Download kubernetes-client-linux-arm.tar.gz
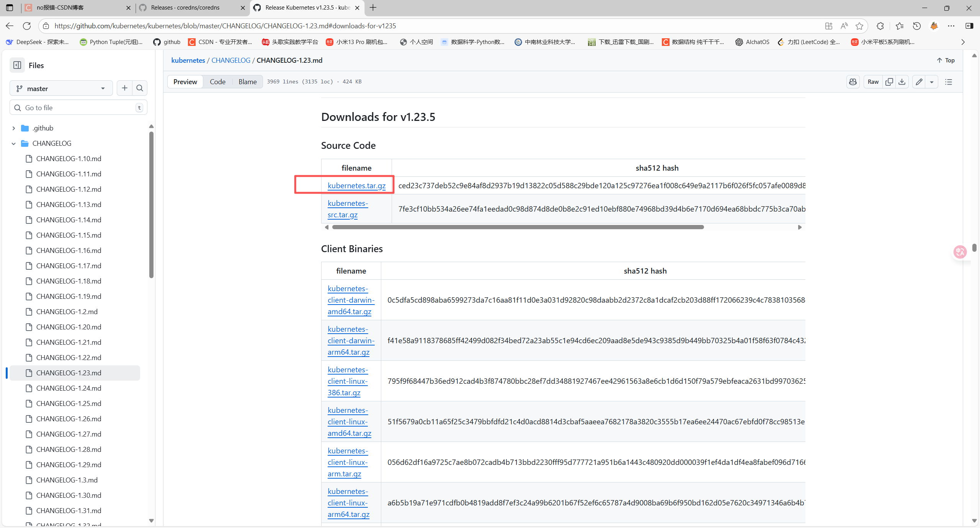 [x=348, y=462]
